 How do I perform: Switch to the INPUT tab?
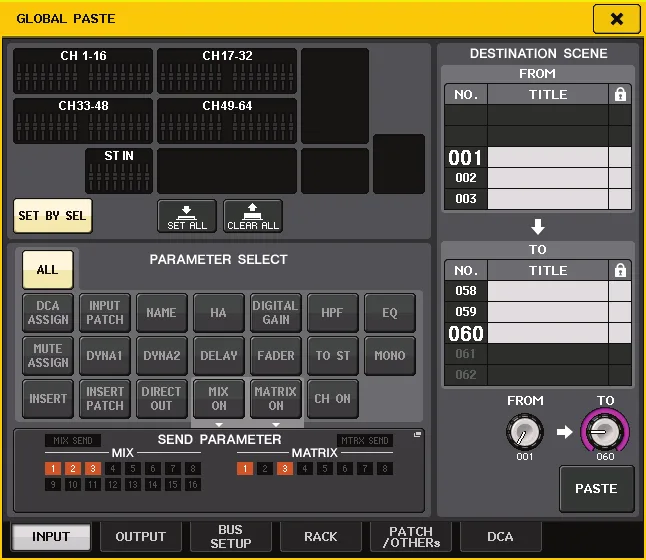[51, 537]
